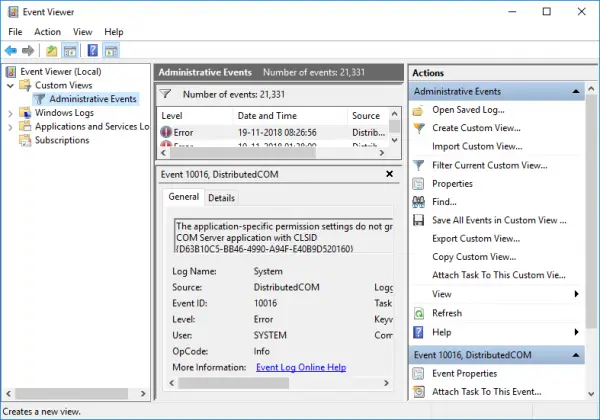Toggle the Show/Hide Console Tree toolbar icon

point(70,50)
